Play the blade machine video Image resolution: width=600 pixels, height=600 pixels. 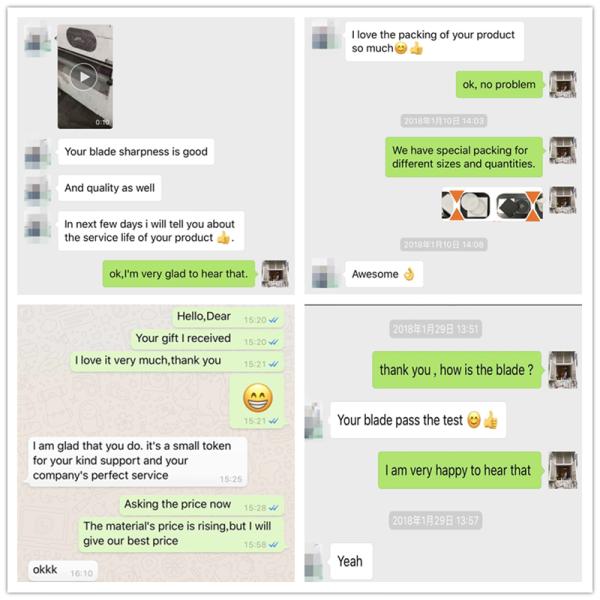(84, 77)
